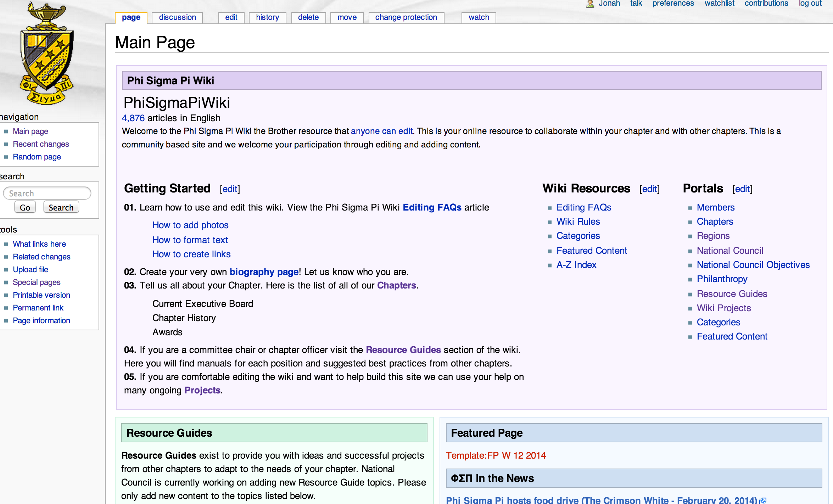This screenshot has width=833, height=504.
Task: Open the Editing FAQs link in Wiki Resources
Action: tap(583, 207)
